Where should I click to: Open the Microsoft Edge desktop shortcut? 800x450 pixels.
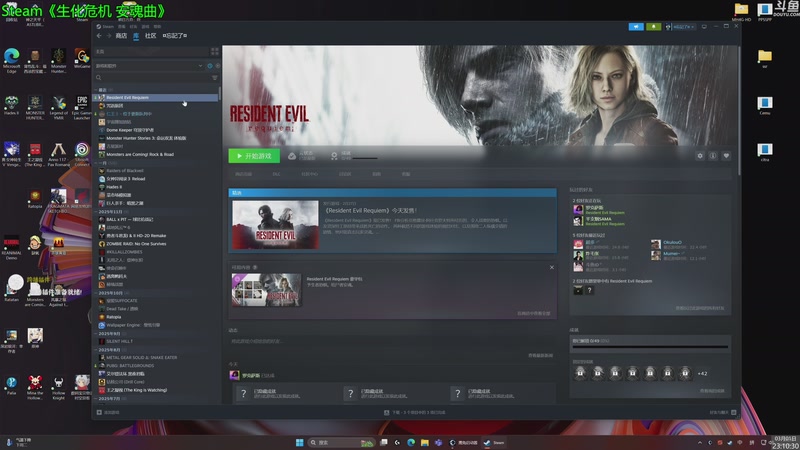11,61
